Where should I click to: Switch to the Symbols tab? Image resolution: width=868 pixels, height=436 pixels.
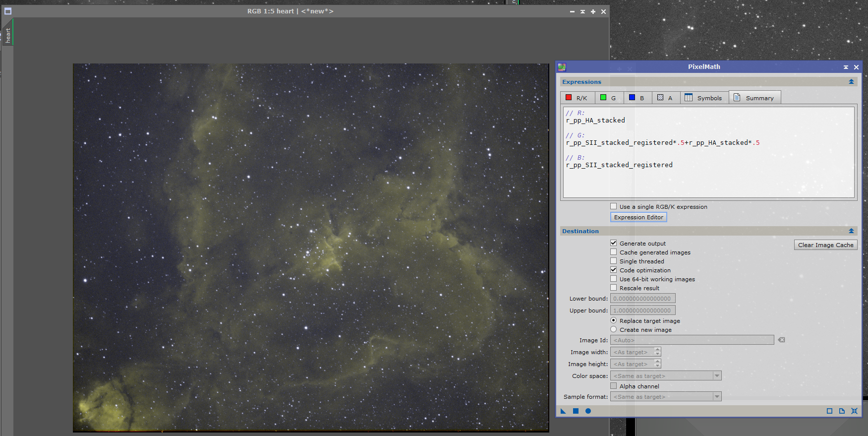click(x=703, y=98)
